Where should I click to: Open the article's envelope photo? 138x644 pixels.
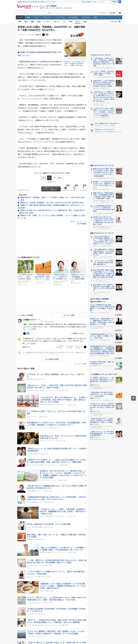click(75, 49)
